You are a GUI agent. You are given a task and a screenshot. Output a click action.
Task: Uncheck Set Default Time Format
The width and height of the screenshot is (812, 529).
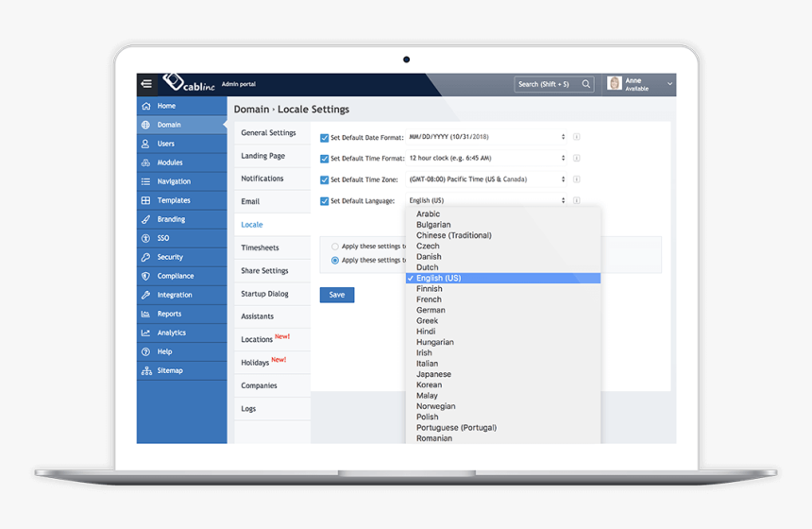(324, 159)
